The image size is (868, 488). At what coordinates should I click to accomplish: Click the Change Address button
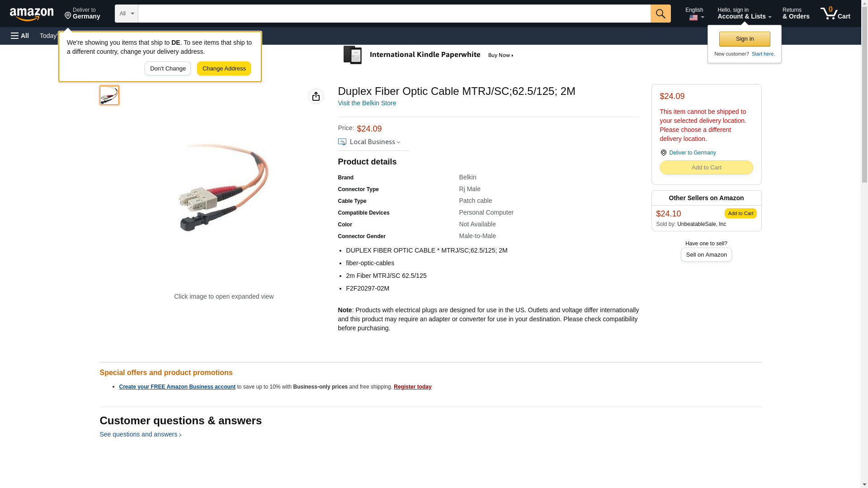tap(224, 69)
